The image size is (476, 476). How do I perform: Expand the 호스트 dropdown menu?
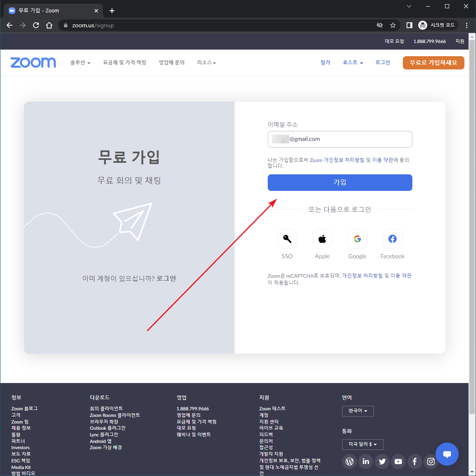(x=353, y=62)
